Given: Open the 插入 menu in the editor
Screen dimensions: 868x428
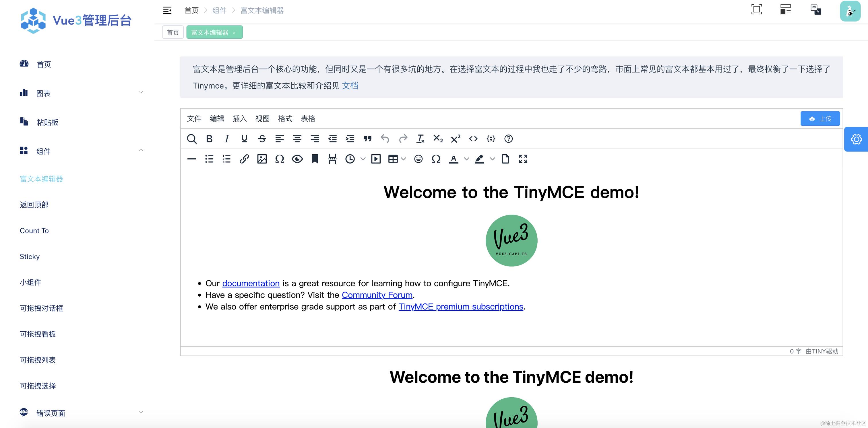Looking at the screenshot, I should coord(239,118).
